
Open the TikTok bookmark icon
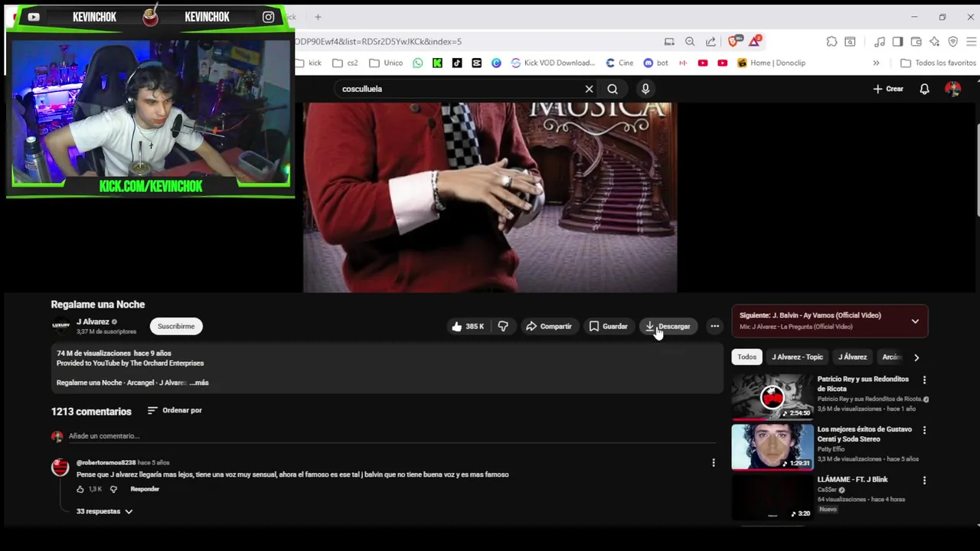[x=457, y=63]
